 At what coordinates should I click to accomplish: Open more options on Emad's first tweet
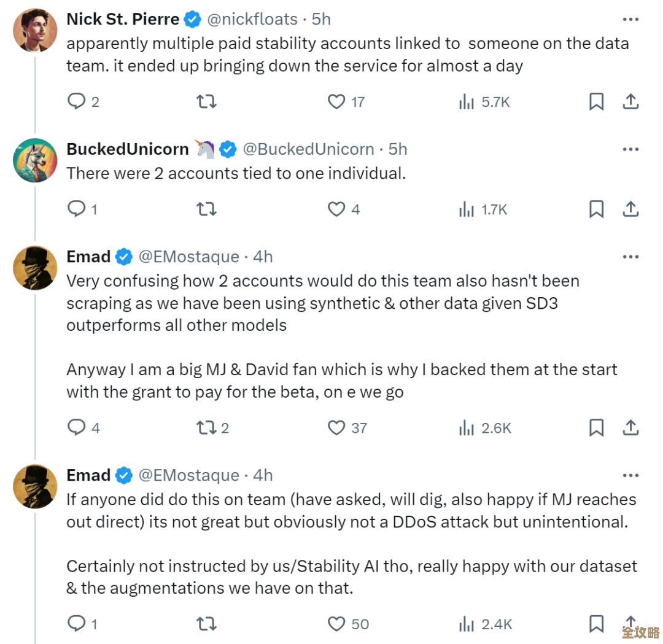pyautogui.click(x=630, y=257)
